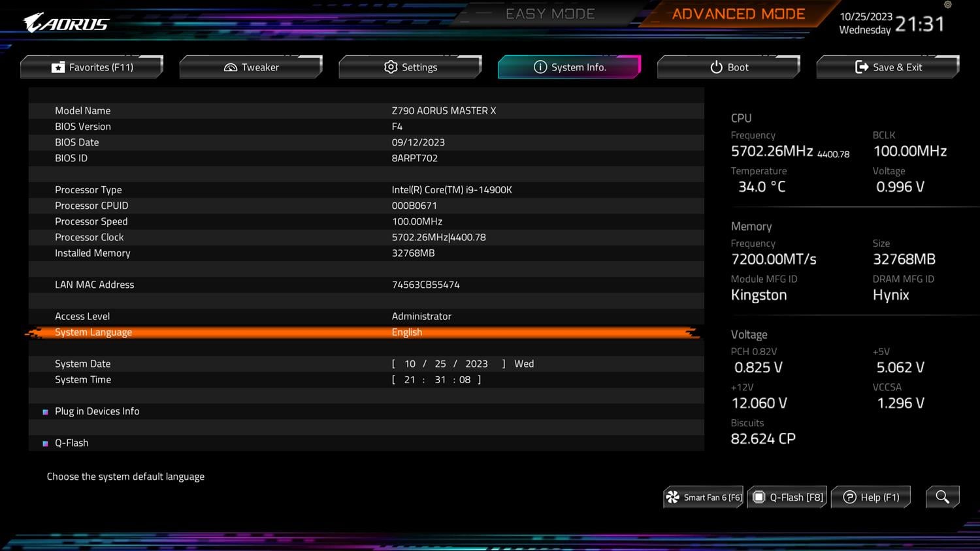Select the System Info. tab
Screen dimensions: 980x551
[x=569, y=67]
